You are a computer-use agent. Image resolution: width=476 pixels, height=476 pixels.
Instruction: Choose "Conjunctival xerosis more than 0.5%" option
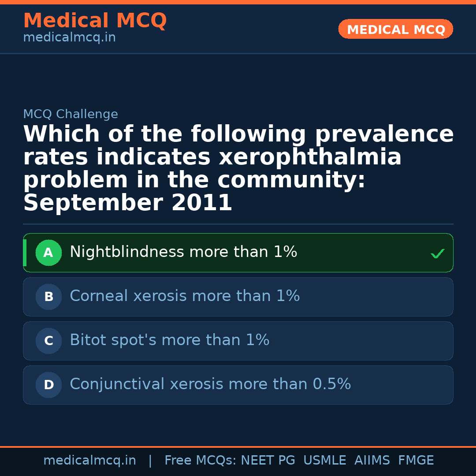(x=210, y=385)
